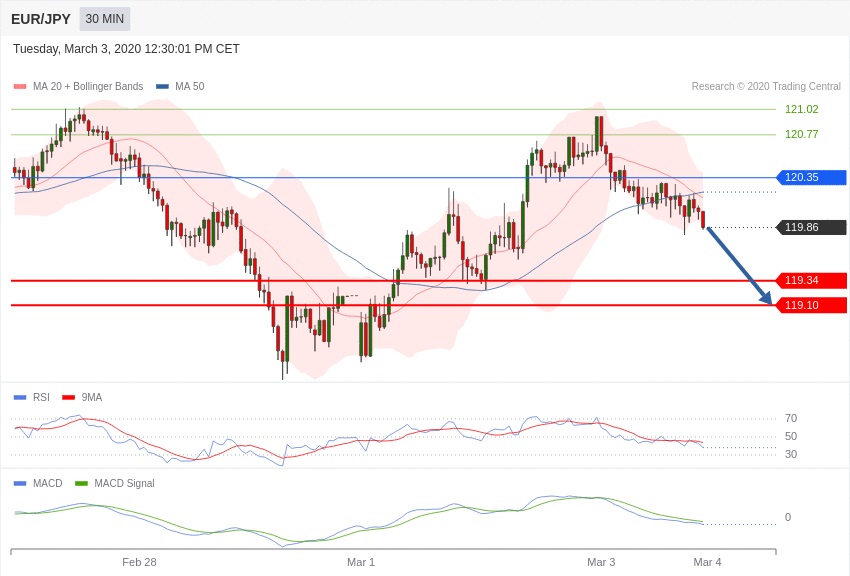Select the red 119.10 target price tag
850x576 pixels.
pos(812,305)
